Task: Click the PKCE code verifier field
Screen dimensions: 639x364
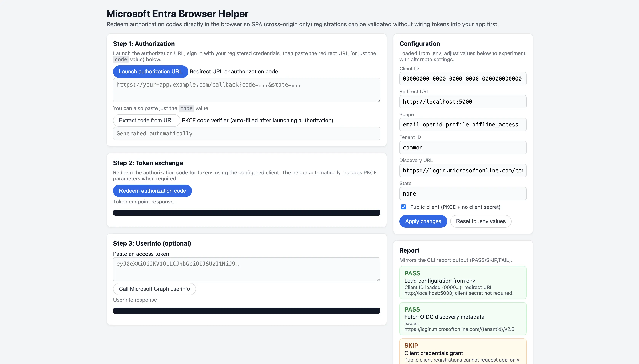Action: coord(247,133)
